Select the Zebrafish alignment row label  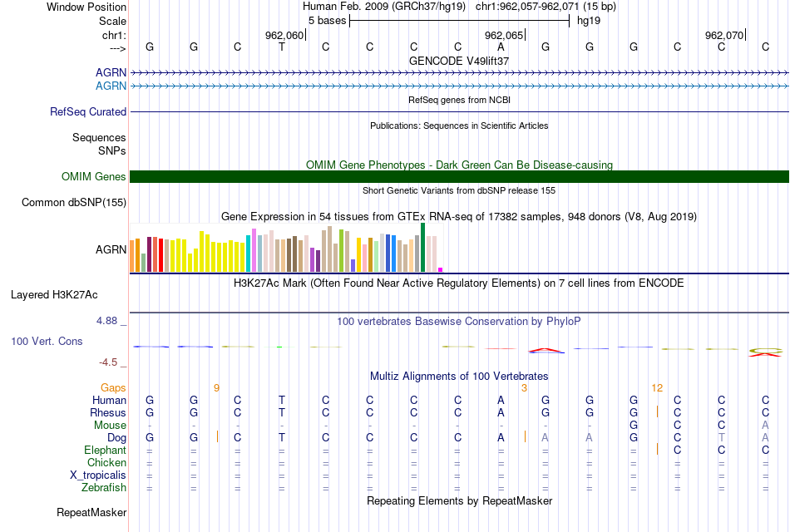[104, 488]
